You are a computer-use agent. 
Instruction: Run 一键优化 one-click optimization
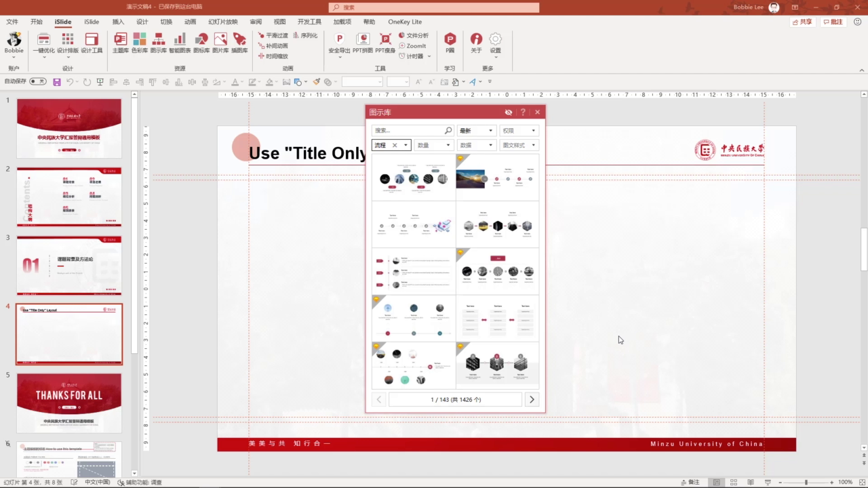tap(44, 45)
